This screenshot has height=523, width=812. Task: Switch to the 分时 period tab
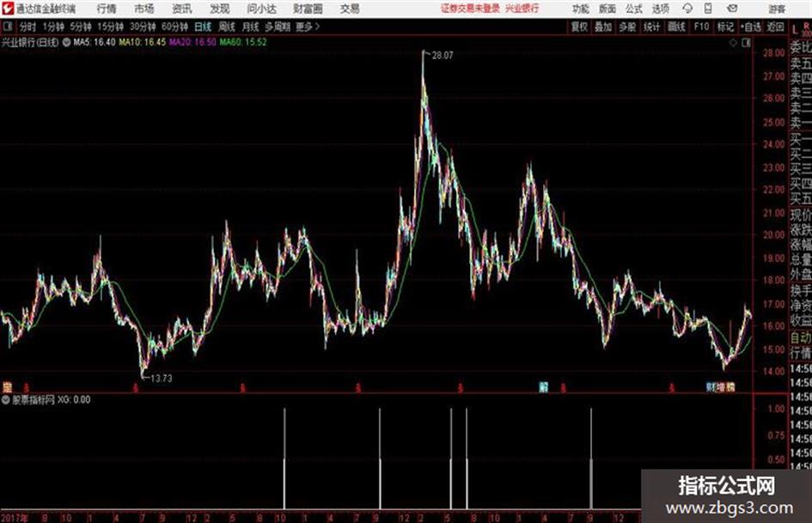tap(27, 27)
